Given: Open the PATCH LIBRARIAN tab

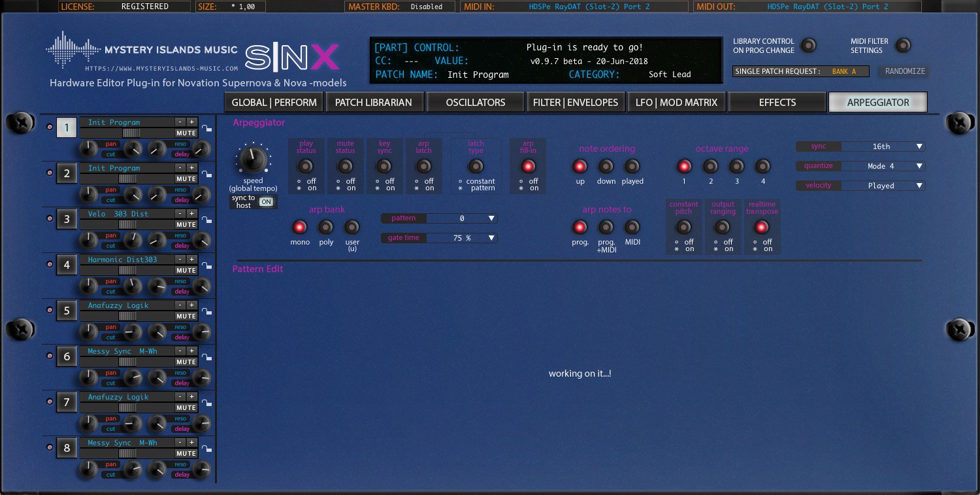Looking at the screenshot, I should click(374, 102).
